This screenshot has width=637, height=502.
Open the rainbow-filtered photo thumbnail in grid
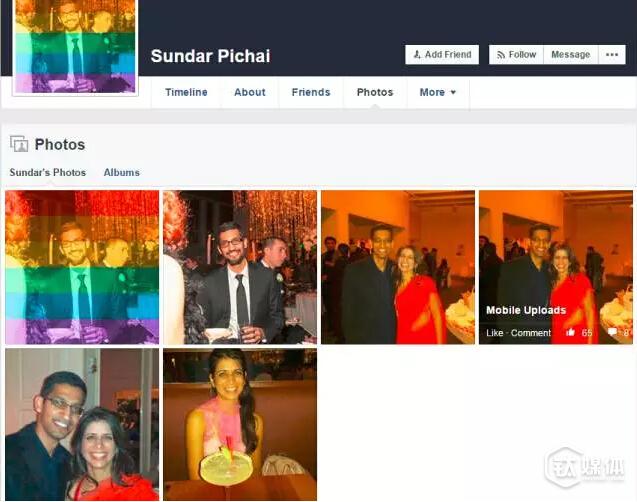82,267
